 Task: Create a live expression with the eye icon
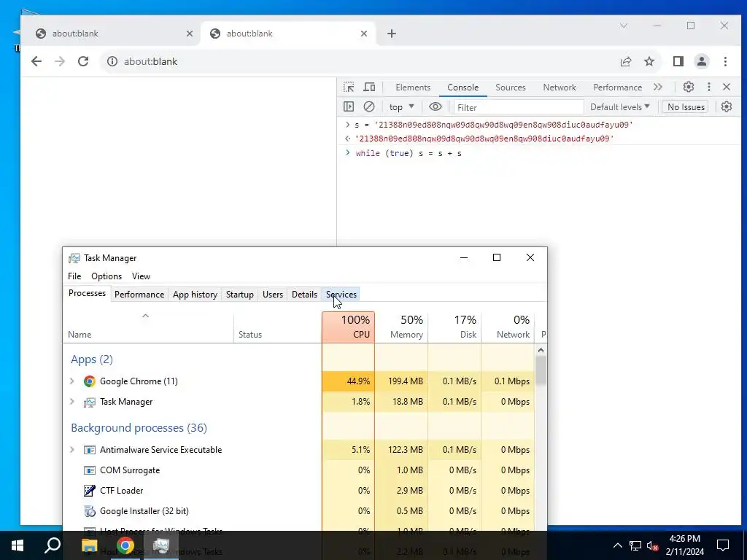[435, 106]
